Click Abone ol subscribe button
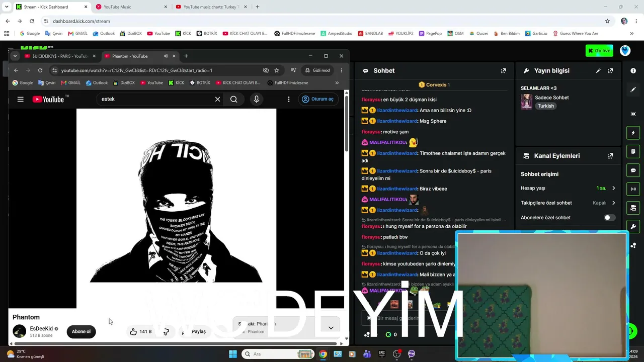644x362 pixels. (x=81, y=331)
